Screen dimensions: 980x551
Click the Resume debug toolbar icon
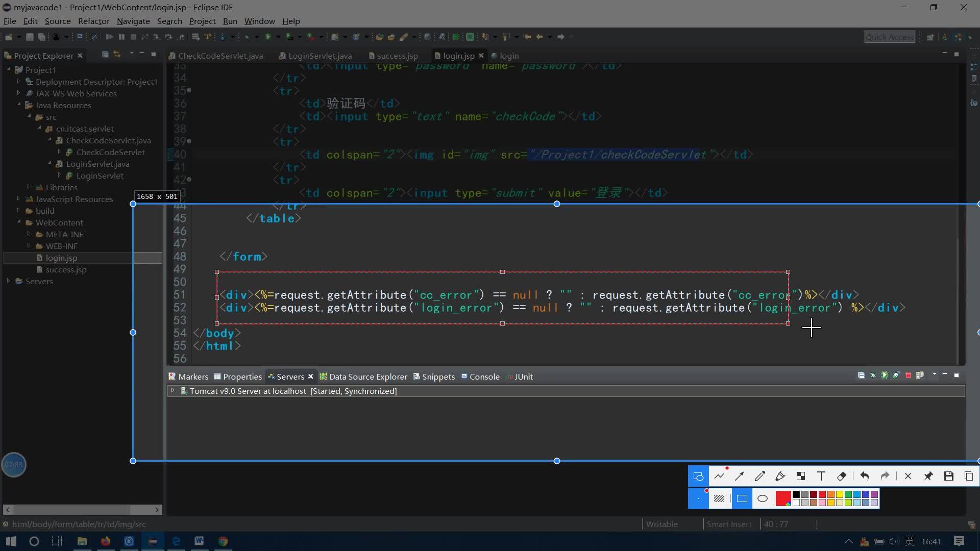[109, 37]
